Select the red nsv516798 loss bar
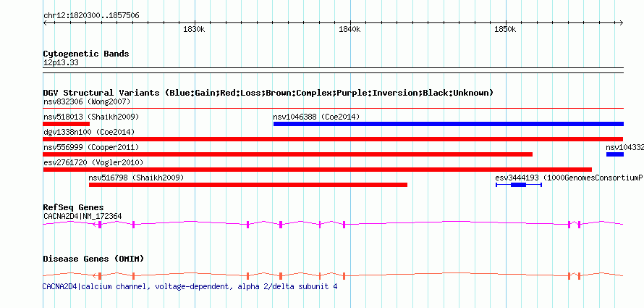 (248, 185)
